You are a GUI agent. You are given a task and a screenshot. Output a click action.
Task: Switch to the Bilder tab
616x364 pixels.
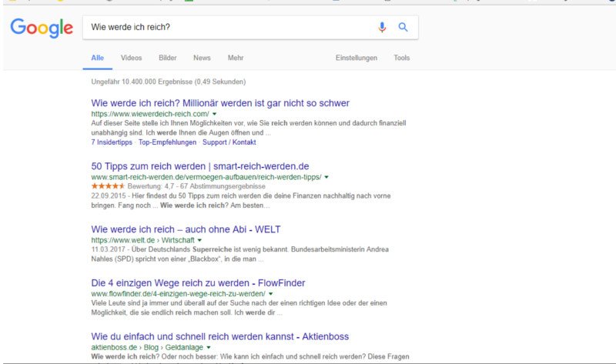pos(167,58)
